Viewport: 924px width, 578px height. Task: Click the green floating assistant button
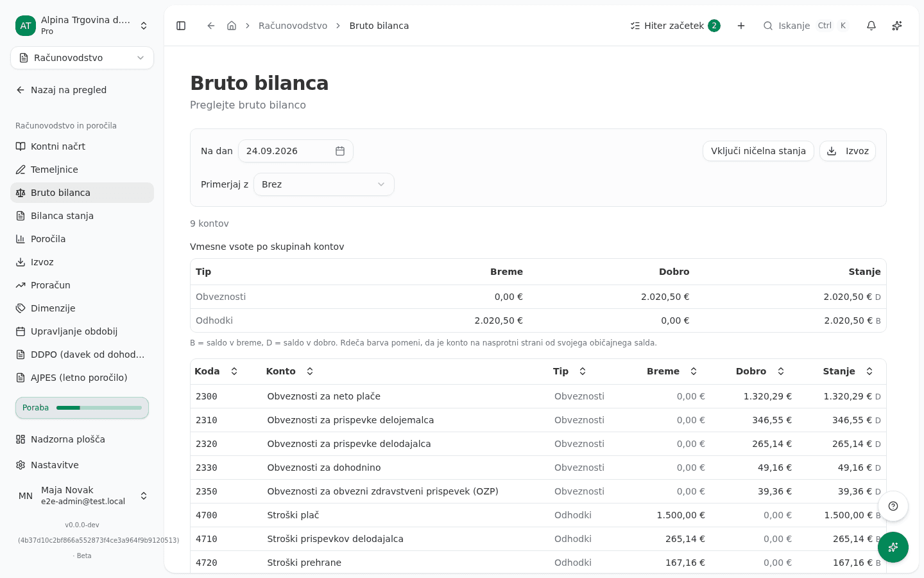click(x=893, y=547)
